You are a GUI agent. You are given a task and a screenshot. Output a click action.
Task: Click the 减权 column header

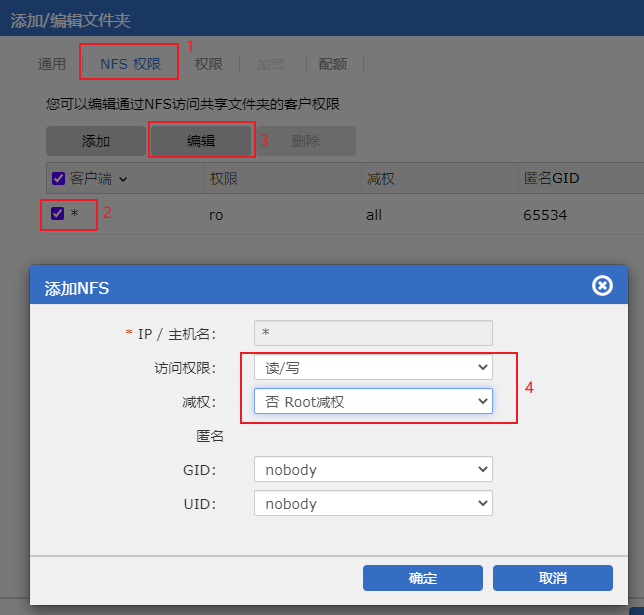point(381,179)
